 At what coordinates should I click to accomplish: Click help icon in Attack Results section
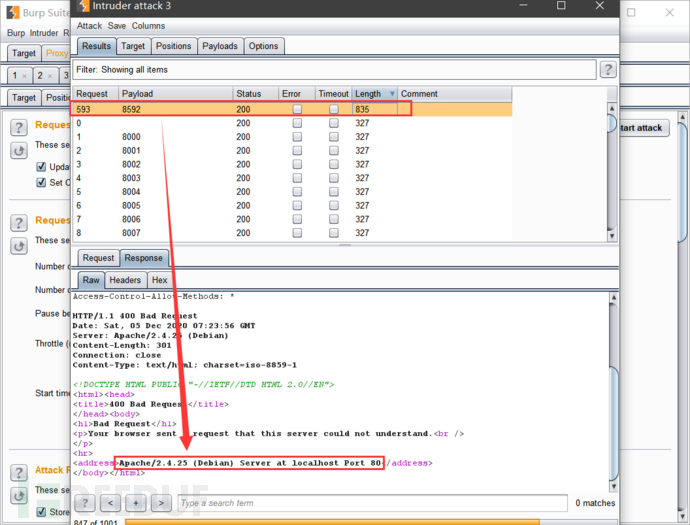[x=19, y=470]
